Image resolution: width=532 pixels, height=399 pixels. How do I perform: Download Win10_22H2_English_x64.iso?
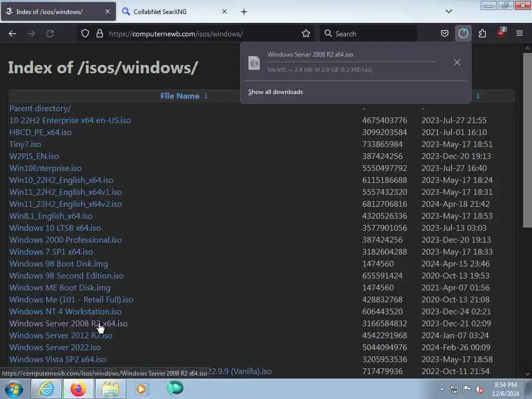point(61,180)
